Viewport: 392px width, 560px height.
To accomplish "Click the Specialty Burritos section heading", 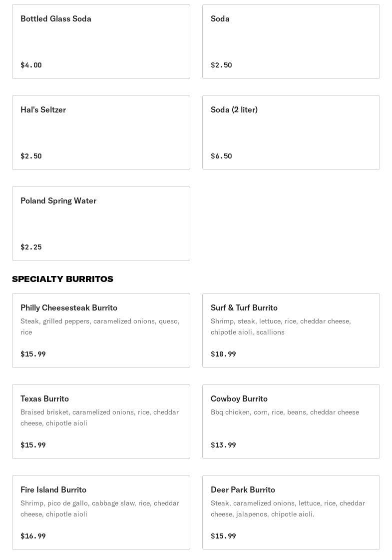I will [x=62, y=279].
